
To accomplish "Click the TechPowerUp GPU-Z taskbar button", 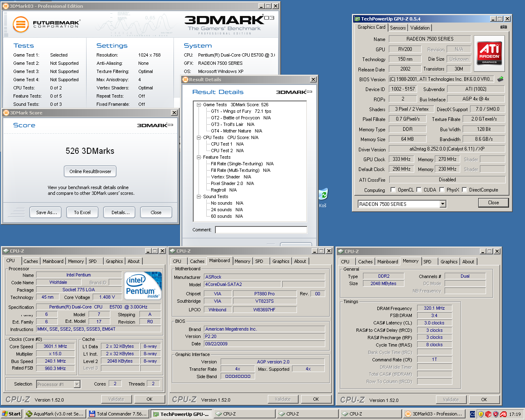I will pos(181,414).
